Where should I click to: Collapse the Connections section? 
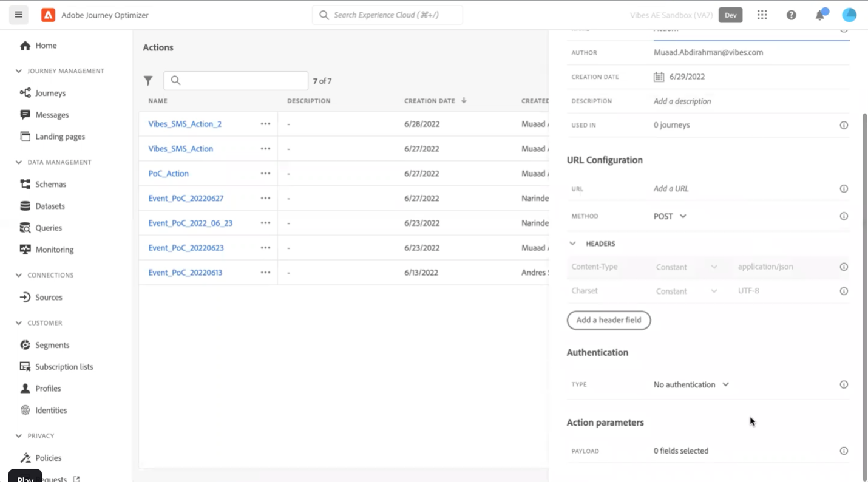18,275
